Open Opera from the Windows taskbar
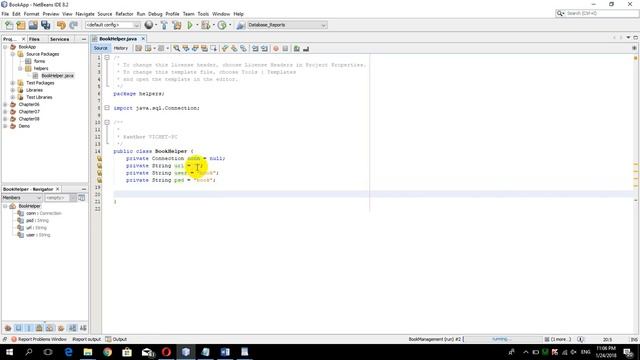 pos(166,352)
